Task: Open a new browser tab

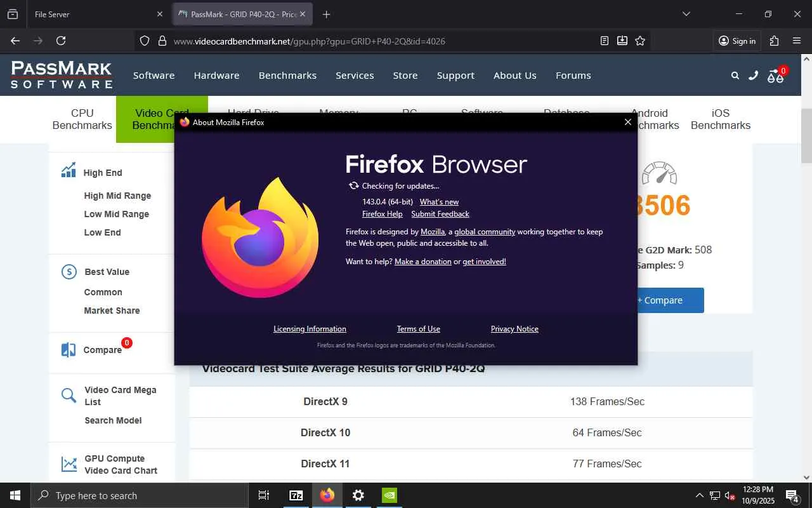Action: (326, 14)
